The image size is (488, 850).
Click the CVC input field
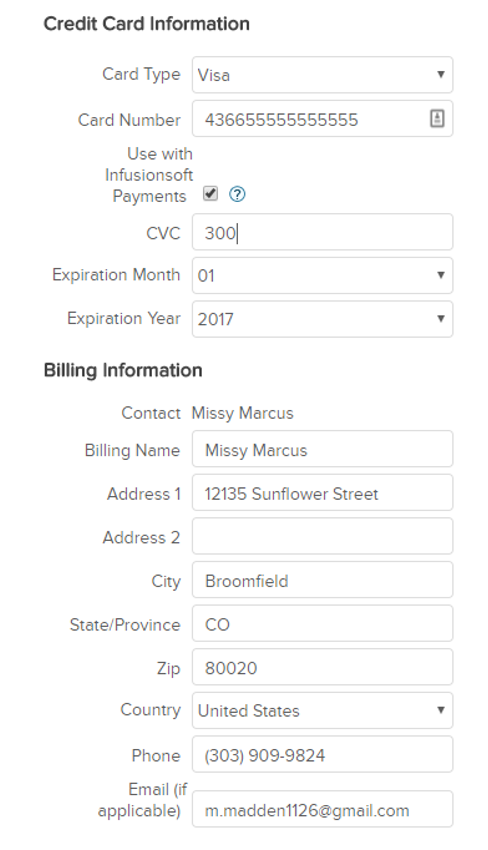322,232
